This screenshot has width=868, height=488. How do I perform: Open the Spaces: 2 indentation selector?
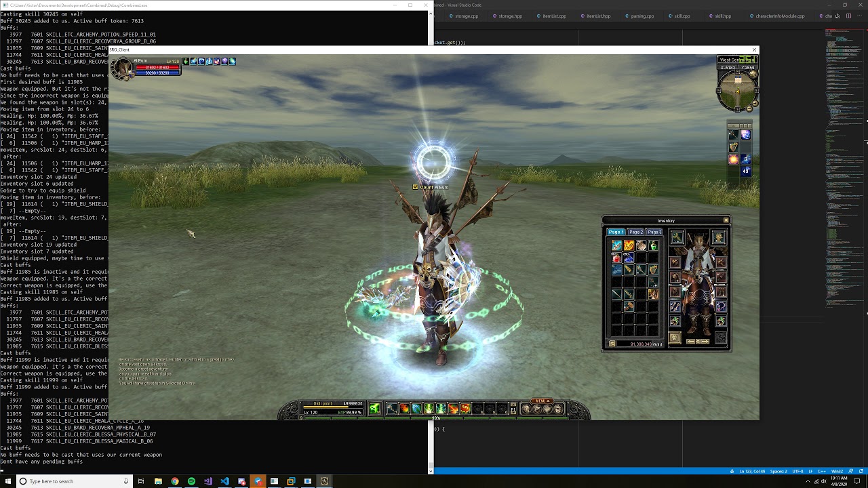[x=778, y=471]
